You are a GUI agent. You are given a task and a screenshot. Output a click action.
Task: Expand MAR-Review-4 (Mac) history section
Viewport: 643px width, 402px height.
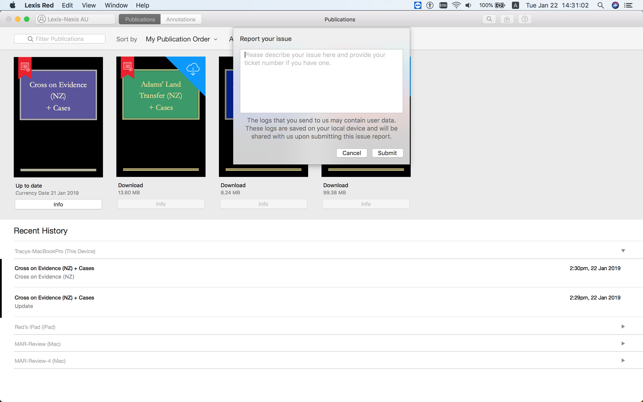pyautogui.click(x=623, y=360)
